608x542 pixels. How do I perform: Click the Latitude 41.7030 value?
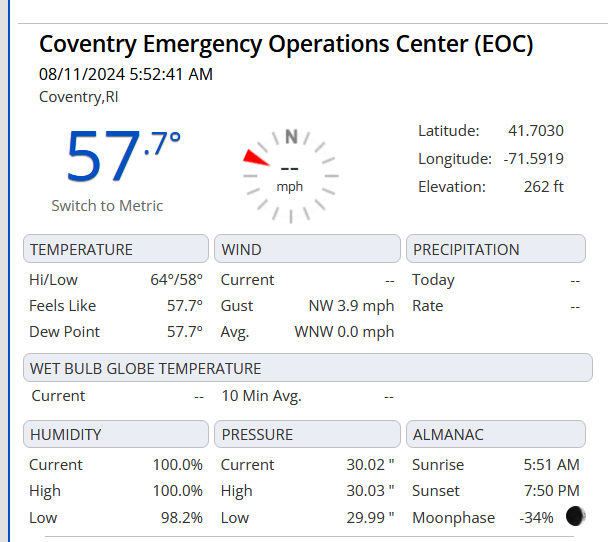(535, 131)
